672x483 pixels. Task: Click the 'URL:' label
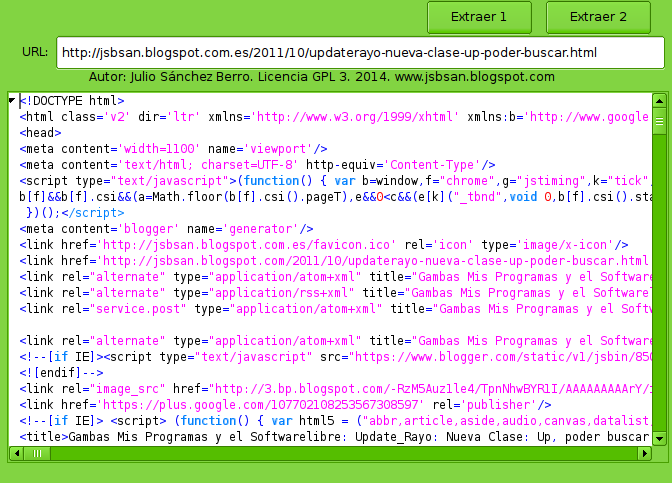(35, 52)
